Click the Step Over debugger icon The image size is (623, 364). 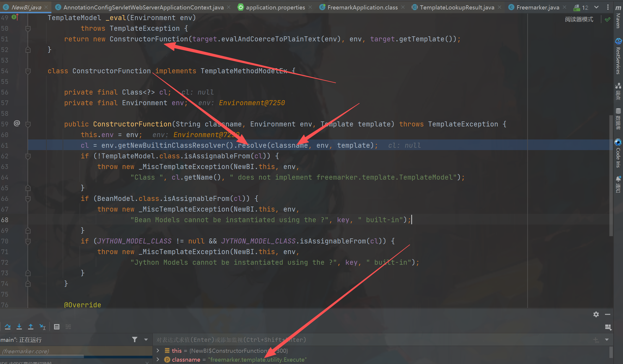coord(8,326)
